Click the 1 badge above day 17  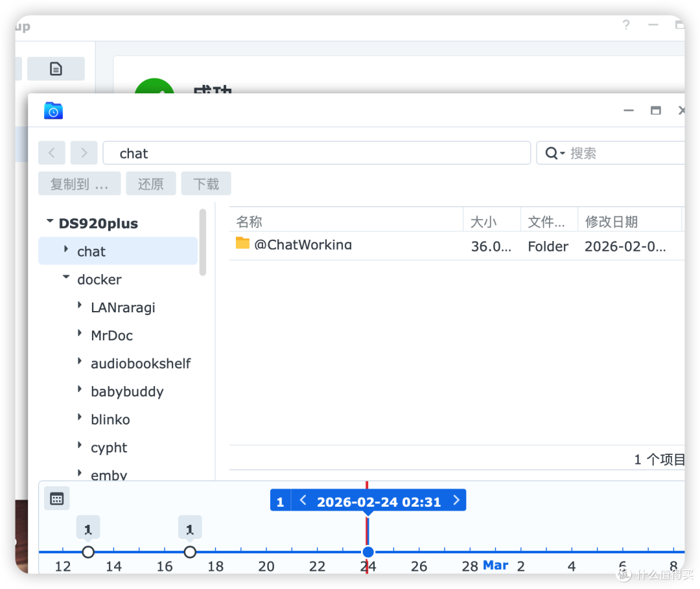pyautogui.click(x=190, y=528)
